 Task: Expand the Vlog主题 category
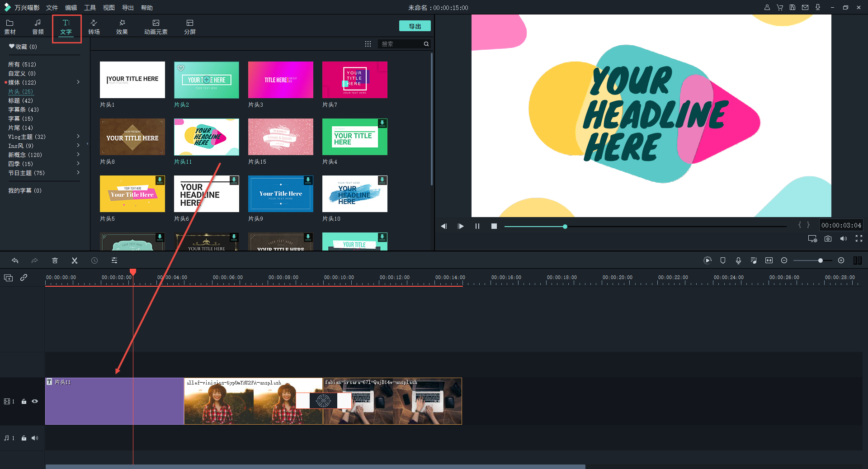point(78,136)
